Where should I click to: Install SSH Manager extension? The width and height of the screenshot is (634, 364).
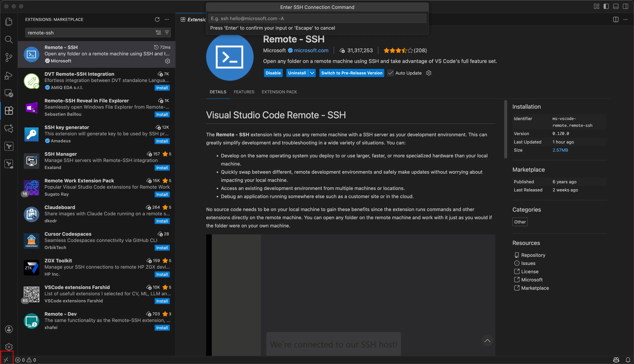tap(162, 168)
